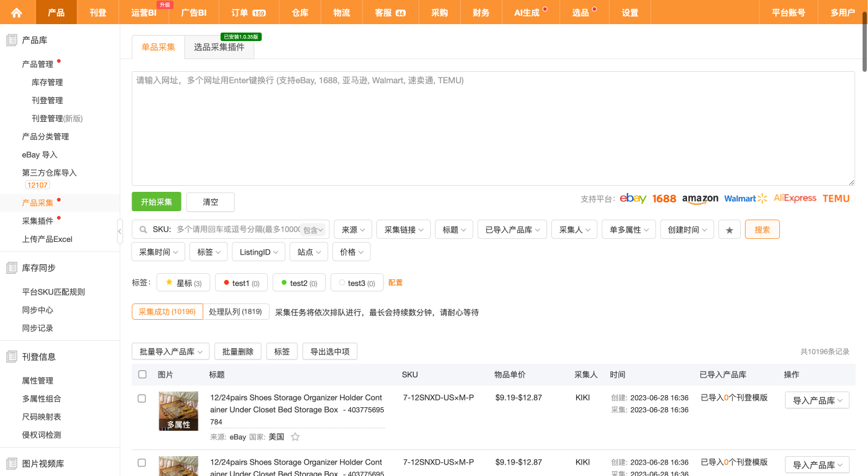Check the second product row checkbox
The image size is (868, 476).
[142, 463]
